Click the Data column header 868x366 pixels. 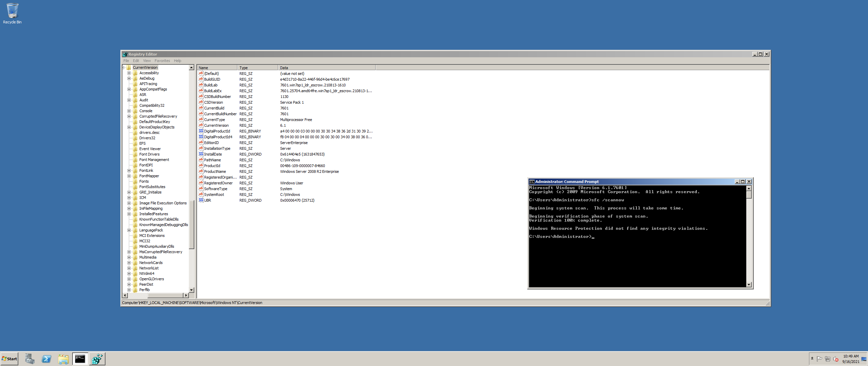[327, 68]
